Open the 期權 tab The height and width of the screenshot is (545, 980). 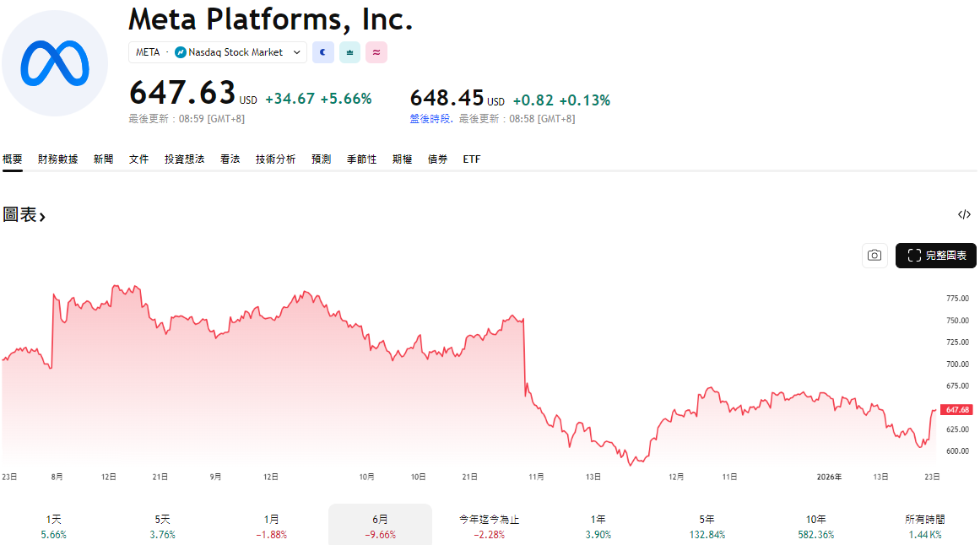pos(402,159)
